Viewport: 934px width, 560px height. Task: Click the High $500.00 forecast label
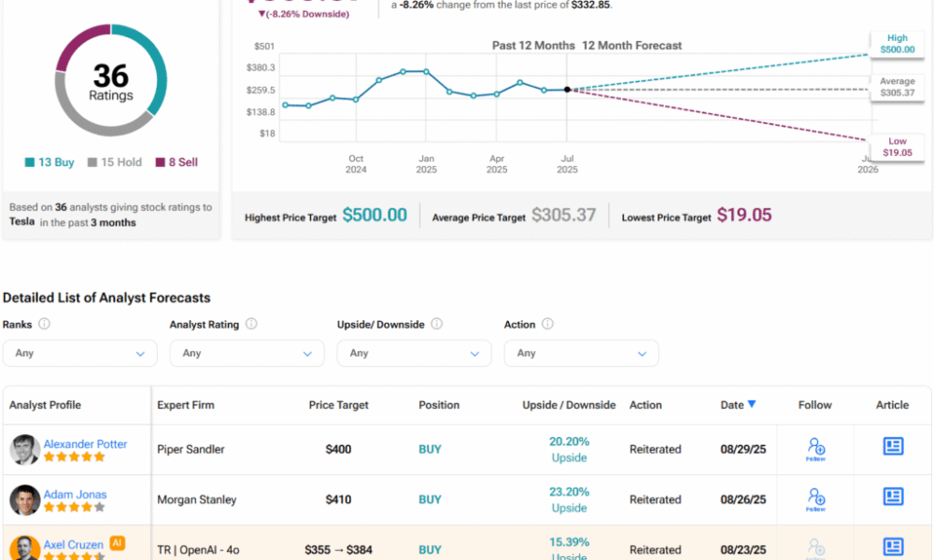point(897,44)
